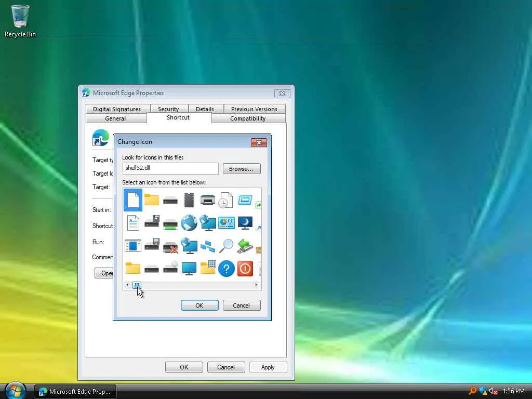This screenshot has height=399, width=532.
Task: Select the green arrow USB device icon
Action: click(245, 246)
